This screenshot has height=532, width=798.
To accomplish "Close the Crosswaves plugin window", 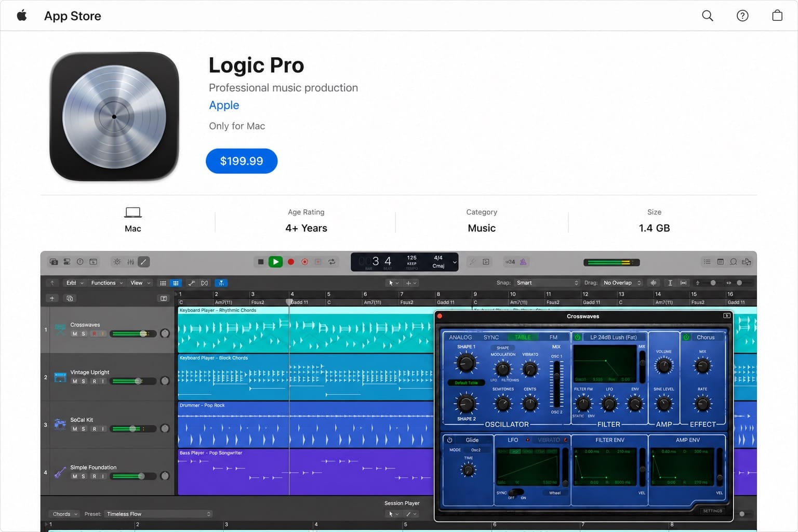I will (440, 316).
